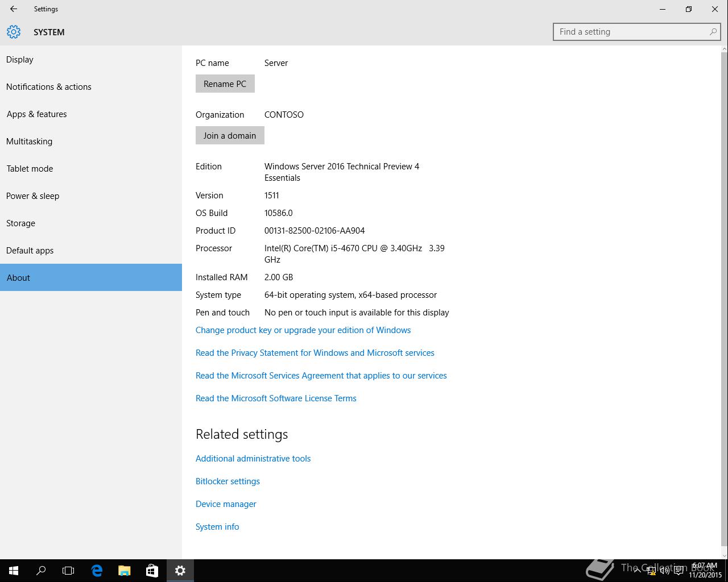Minimize the Settings window

(x=663, y=9)
